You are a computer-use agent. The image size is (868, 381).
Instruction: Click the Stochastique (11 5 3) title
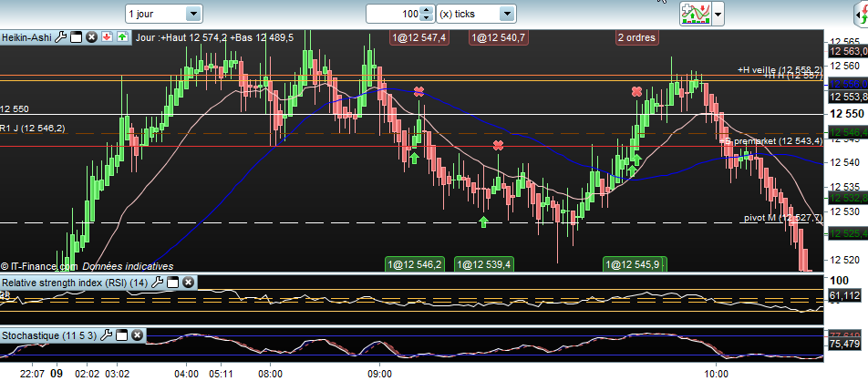(x=49, y=335)
